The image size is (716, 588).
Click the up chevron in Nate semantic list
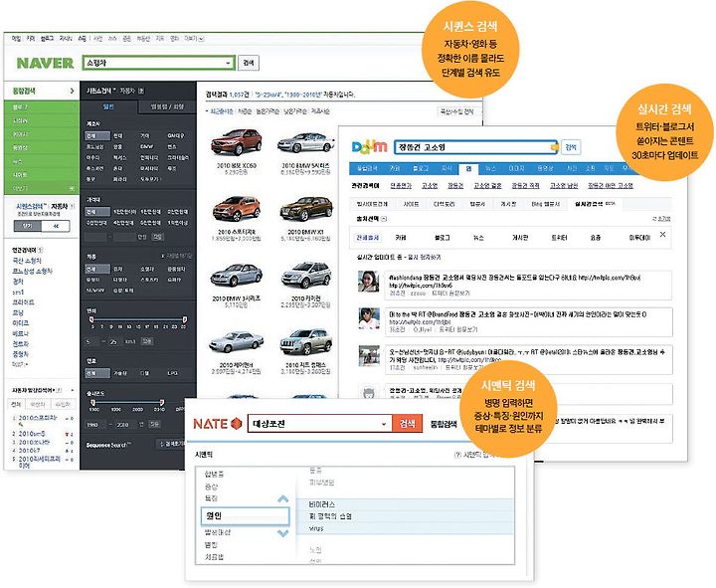point(283,498)
